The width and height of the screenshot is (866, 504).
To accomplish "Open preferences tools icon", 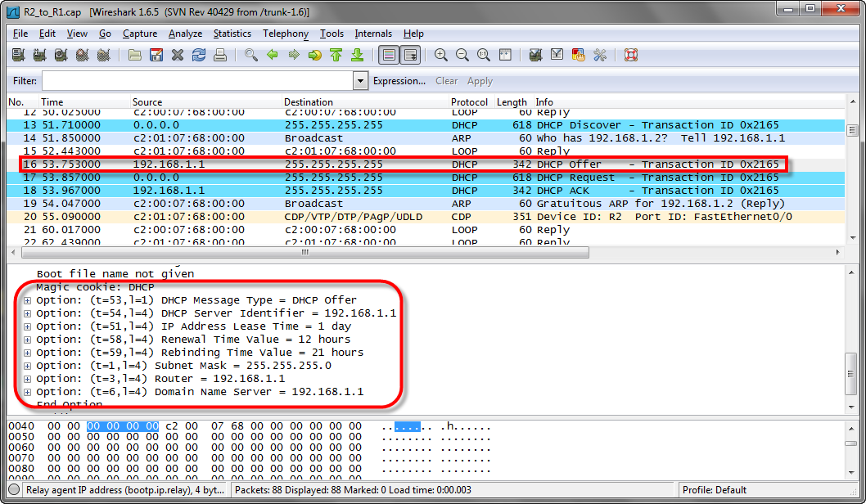I will pos(600,55).
